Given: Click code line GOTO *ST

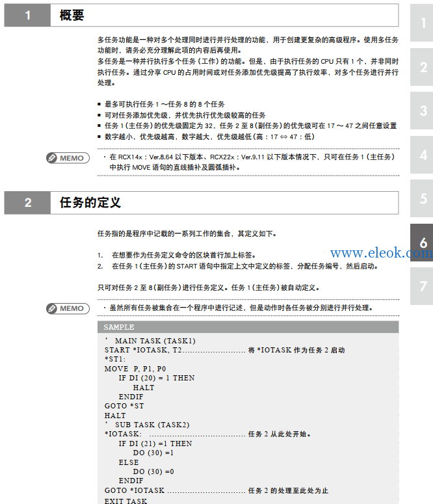Looking at the screenshot, I should pyautogui.click(x=124, y=406).
